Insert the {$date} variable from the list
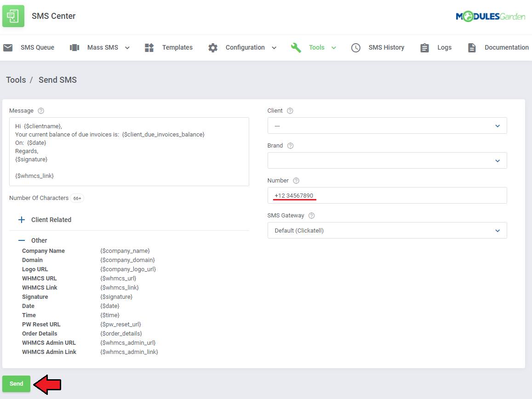This screenshot has width=532, height=399. pos(110,306)
